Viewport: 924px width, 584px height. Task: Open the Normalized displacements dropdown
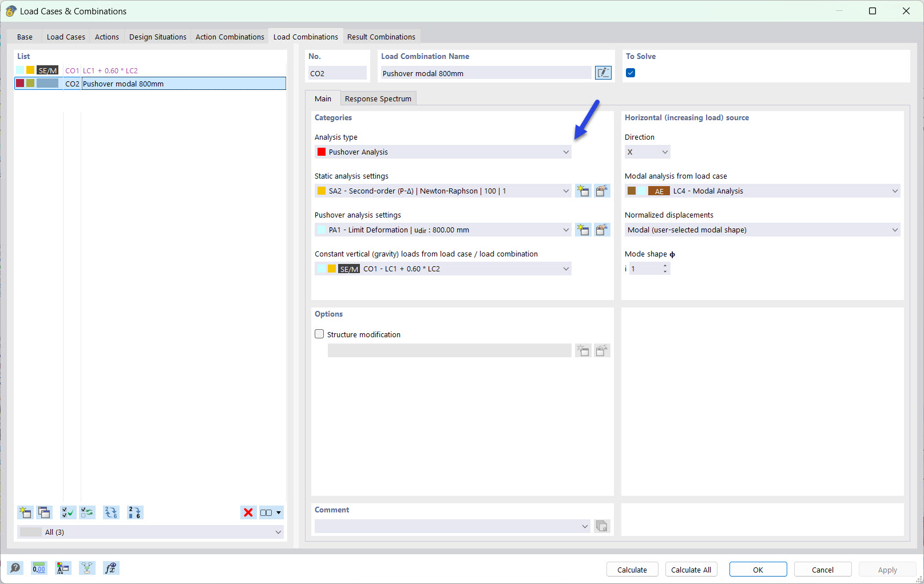click(x=762, y=230)
